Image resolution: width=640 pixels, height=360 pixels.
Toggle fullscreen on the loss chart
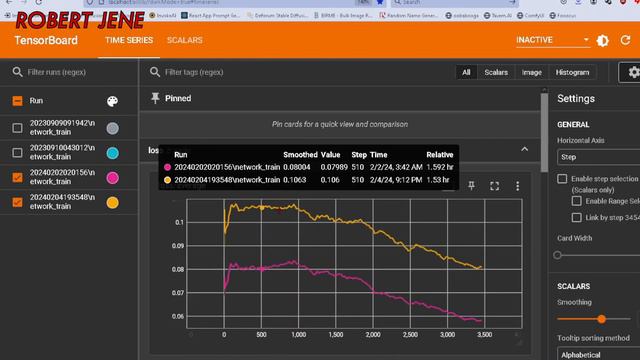point(495,186)
